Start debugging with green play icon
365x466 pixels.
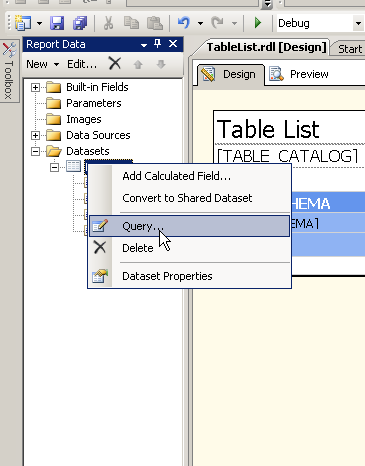click(258, 23)
